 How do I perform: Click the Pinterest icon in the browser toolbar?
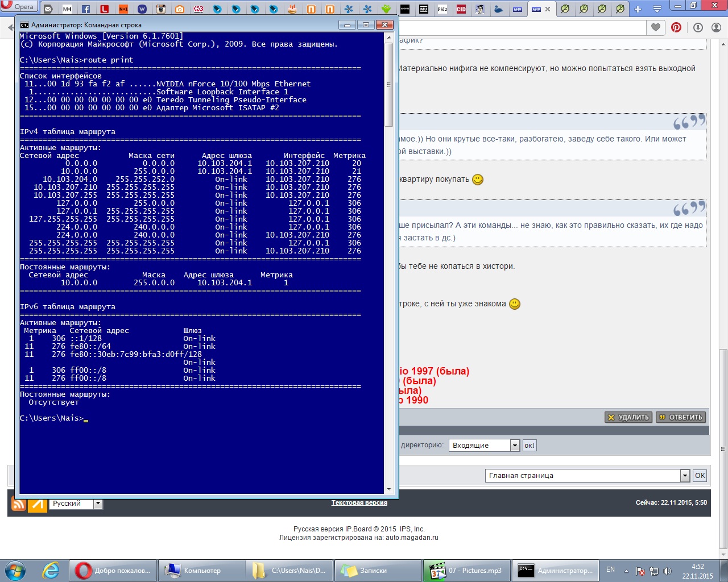tap(676, 27)
